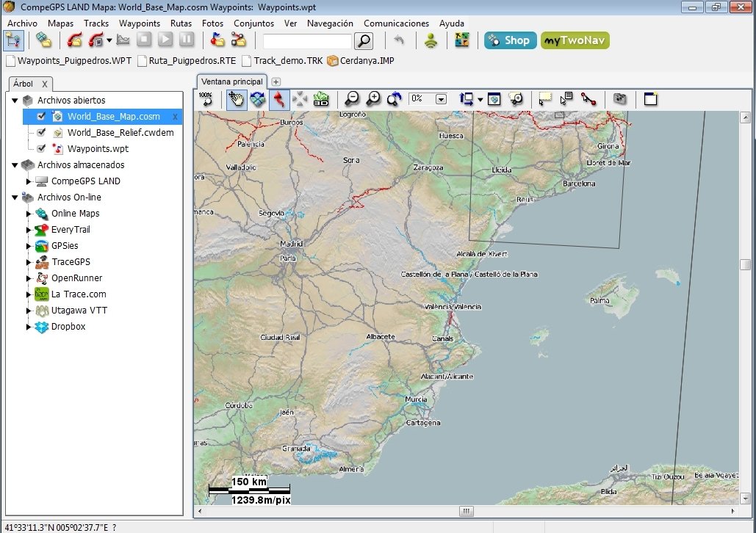Open the map window icon
Screen dimensions: 756x533
[494, 99]
